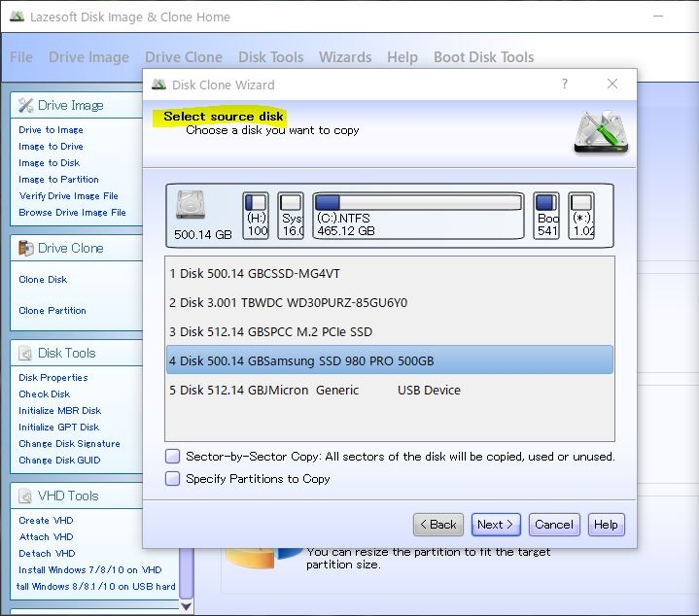Screen dimensions: 699x616
Task: Click Install Windows 7/8/10 on VHD link
Action: tap(90, 569)
